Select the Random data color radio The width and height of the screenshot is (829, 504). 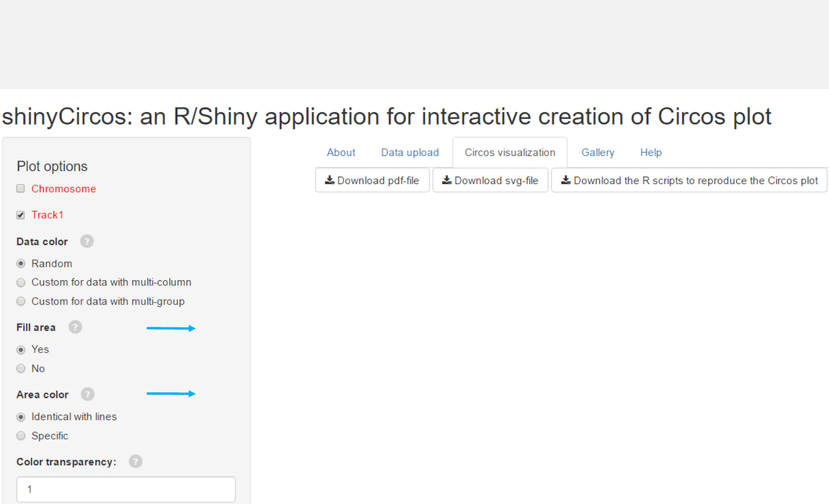[x=21, y=264]
